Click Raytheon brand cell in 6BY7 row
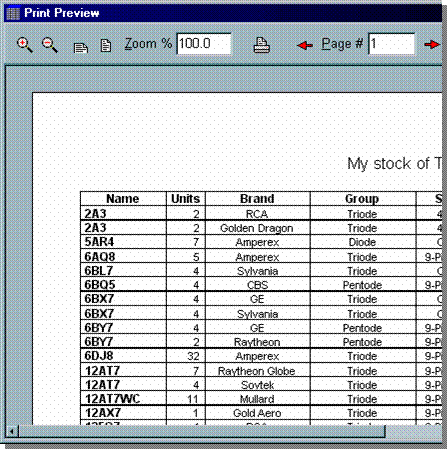 [x=257, y=342]
